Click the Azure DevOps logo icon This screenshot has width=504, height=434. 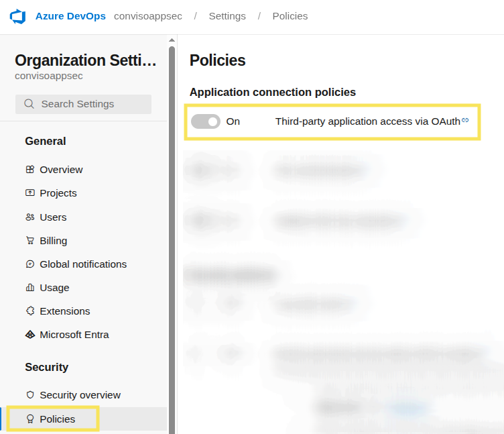(17, 16)
